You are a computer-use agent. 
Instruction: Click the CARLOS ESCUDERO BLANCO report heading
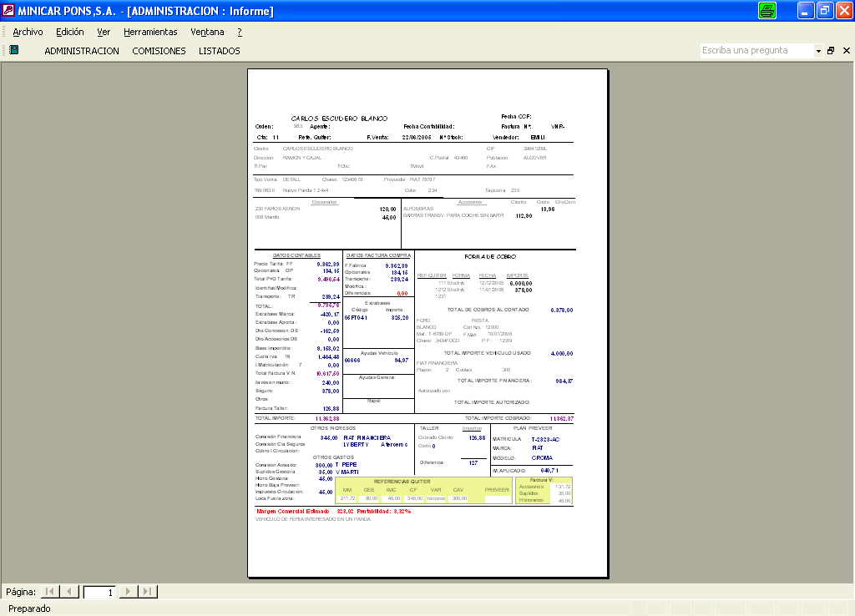click(339, 119)
